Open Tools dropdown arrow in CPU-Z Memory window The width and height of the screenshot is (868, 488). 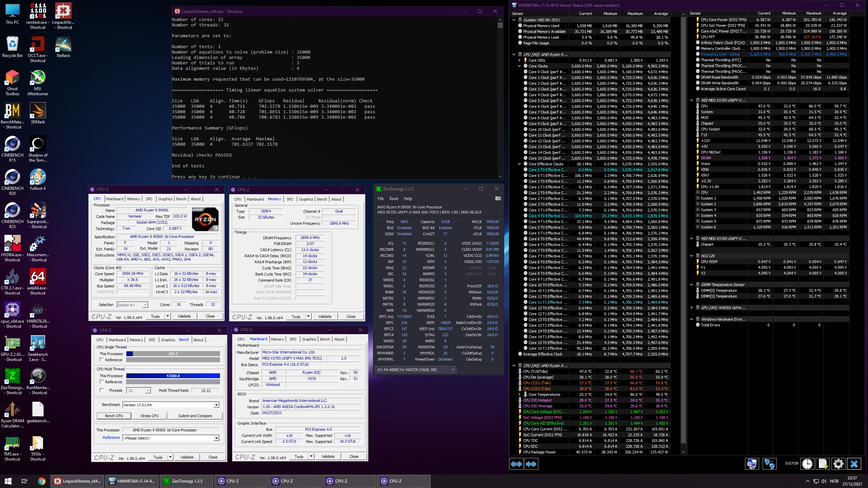pyautogui.click(x=308, y=317)
